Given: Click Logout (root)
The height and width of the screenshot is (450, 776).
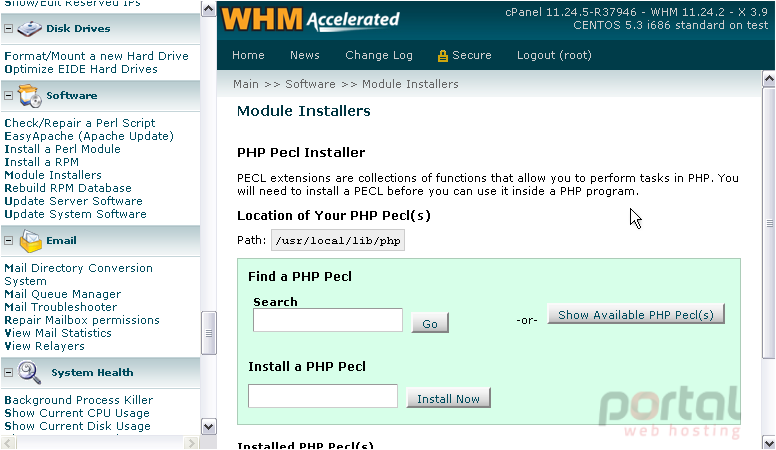Looking at the screenshot, I should tap(554, 55).
